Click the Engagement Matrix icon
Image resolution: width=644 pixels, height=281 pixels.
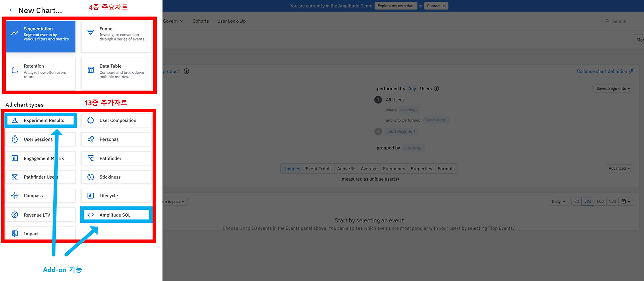click(15, 158)
